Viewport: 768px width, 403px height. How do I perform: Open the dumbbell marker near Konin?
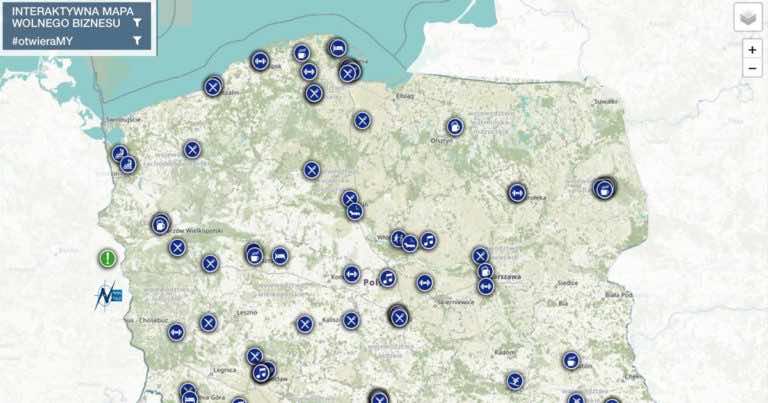[351, 274]
